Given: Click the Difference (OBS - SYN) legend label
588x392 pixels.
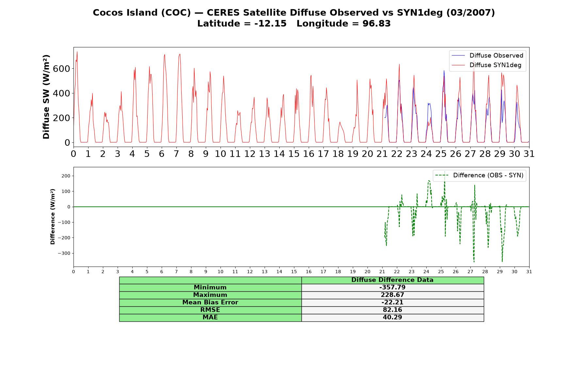Looking at the screenshot, I should pyautogui.click(x=488, y=175).
